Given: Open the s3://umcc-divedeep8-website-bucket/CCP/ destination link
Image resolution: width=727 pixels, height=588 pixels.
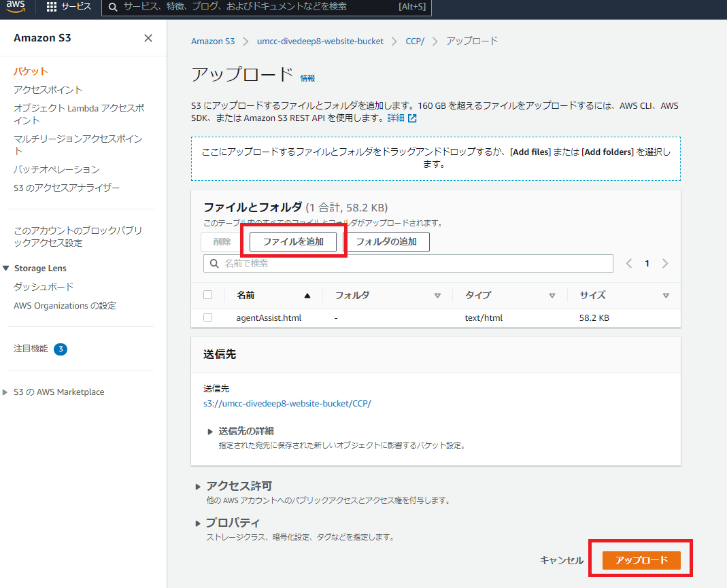Looking at the screenshot, I should pos(288,404).
